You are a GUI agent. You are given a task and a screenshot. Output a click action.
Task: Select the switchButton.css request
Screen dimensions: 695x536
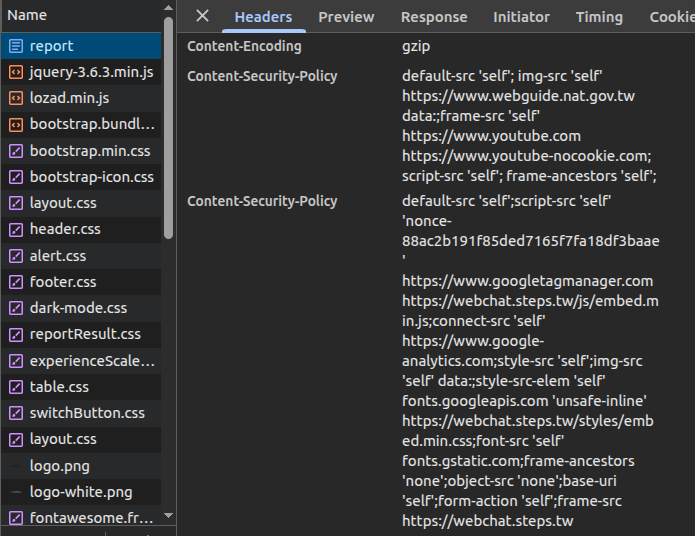[82, 413]
